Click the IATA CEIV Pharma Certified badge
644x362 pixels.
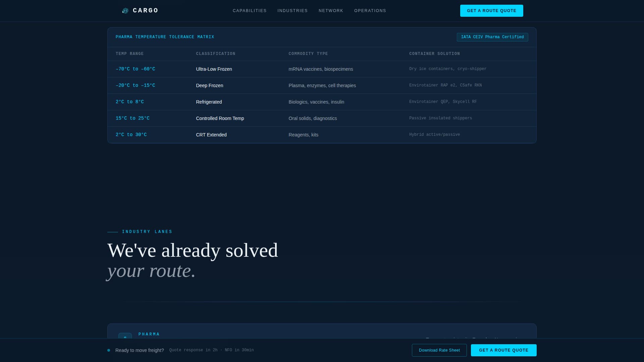tap(492, 37)
